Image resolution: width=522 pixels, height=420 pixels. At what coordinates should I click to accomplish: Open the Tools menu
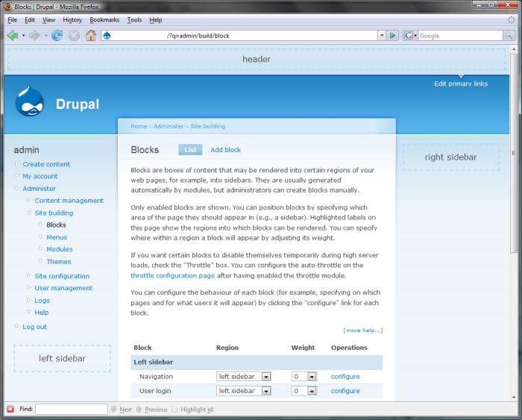(134, 20)
